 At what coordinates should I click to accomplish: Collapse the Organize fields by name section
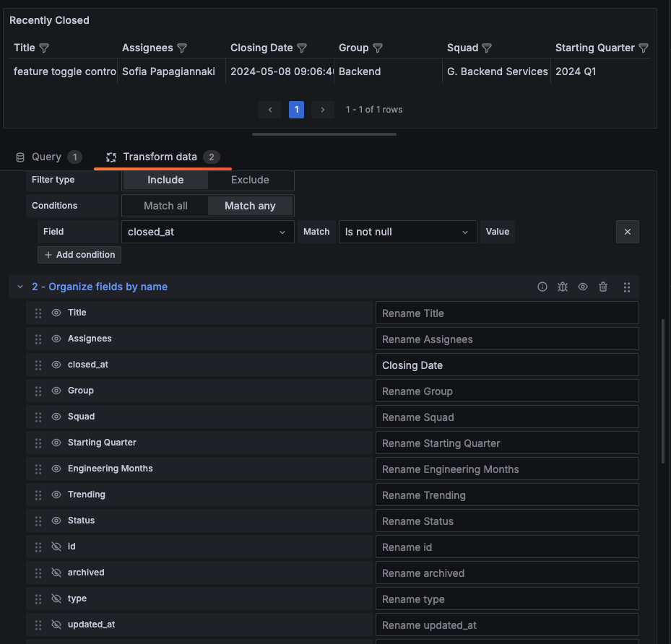20,286
